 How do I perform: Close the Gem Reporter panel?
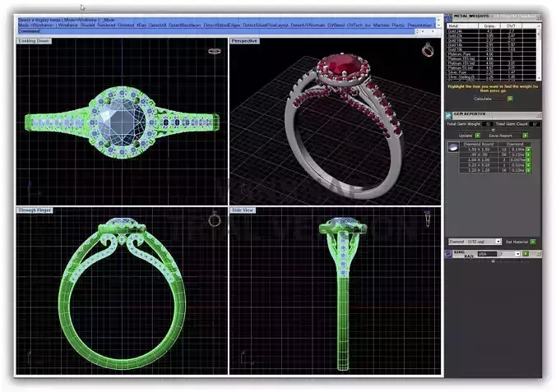click(x=538, y=116)
